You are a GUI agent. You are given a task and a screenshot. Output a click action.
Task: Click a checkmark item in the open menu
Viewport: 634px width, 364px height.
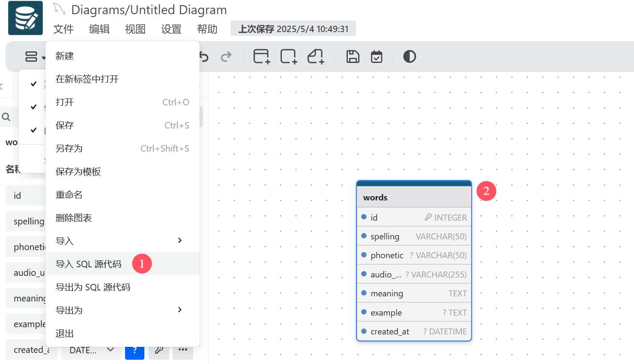(33, 84)
